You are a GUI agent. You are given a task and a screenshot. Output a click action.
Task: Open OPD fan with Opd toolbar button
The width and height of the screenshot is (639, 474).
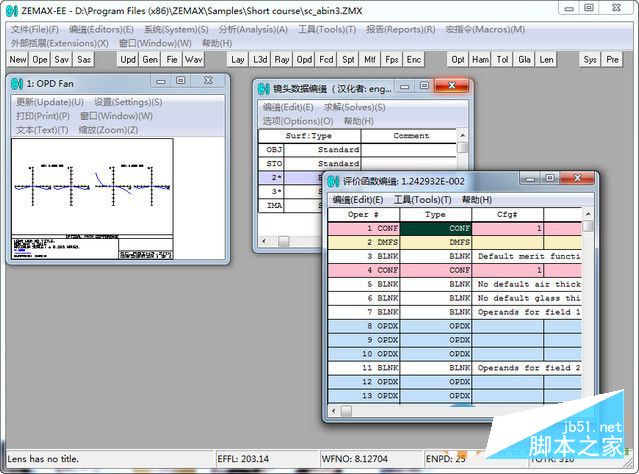304,60
